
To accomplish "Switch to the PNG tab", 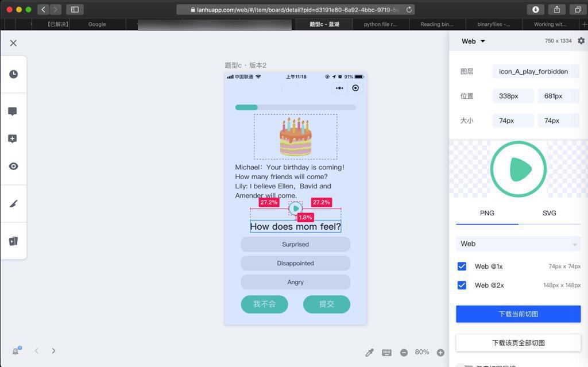I will coord(487,213).
